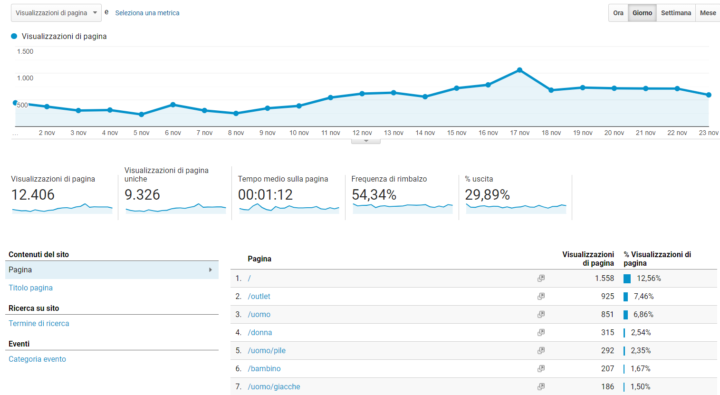Open the /uomo page link
This screenshot has width=720, height=395.
point(259,314)
